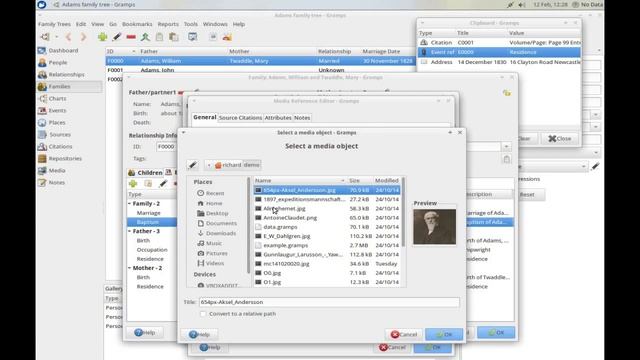Switch to the Source Citations tab
The image size is (640, 360).
(x=240, y=118)
